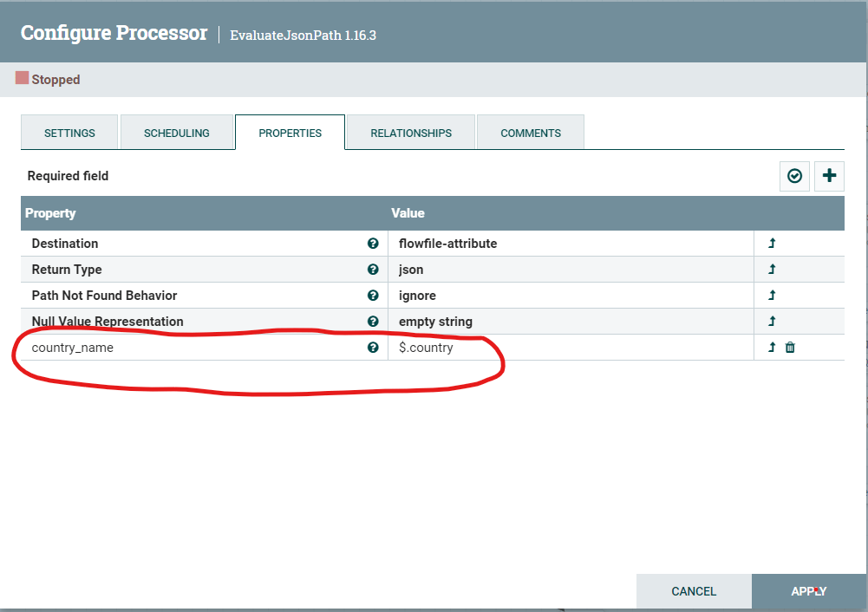
Task: Open the COMMENTS tab
Action: (530, 133)
